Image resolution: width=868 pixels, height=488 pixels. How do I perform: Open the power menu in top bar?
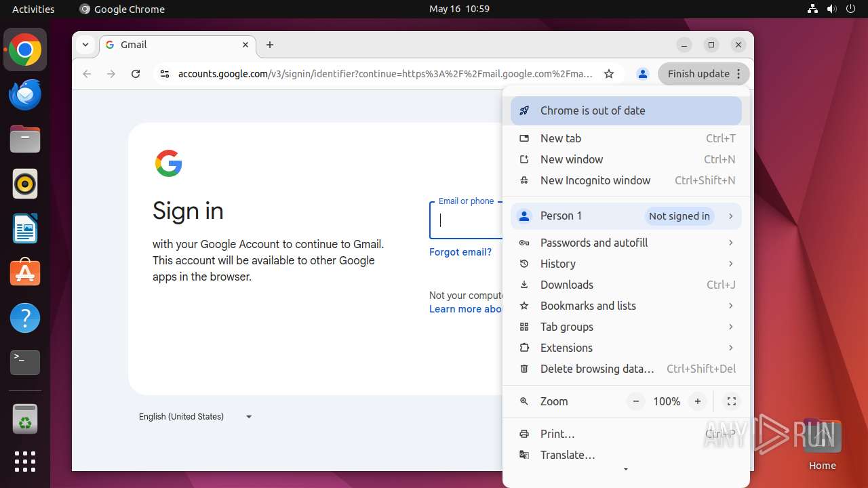[850, 9]
